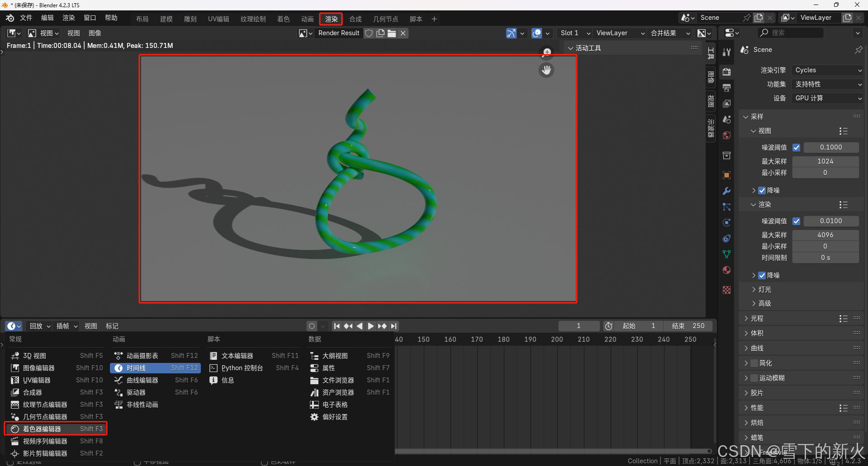Toggle auto keying record button

click(312, 326)
